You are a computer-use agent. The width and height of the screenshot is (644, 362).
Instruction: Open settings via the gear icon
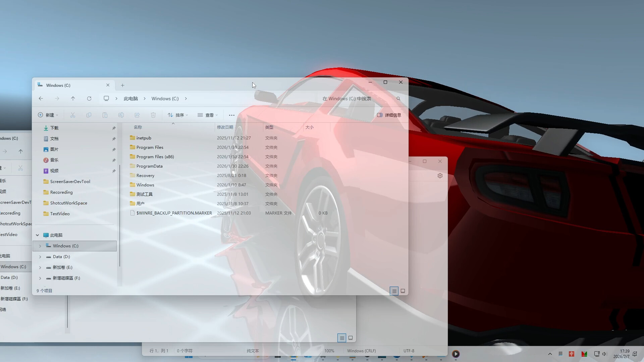[440, 175]
